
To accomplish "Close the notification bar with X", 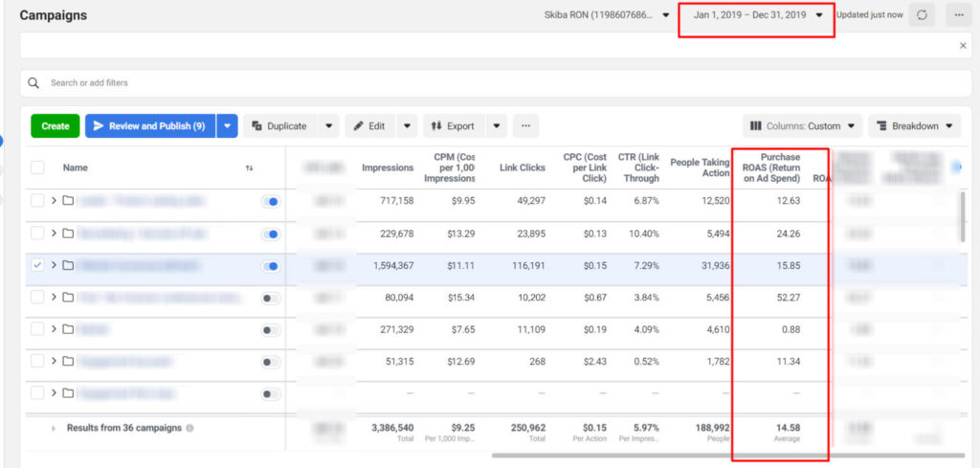I will pyautogui.click(x=963, y=46).
